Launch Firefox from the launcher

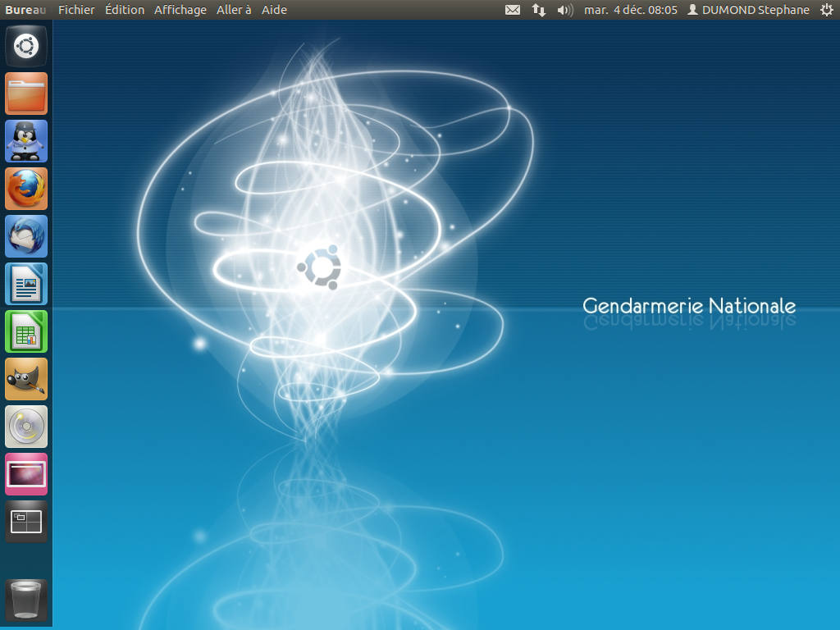[25, 189]
